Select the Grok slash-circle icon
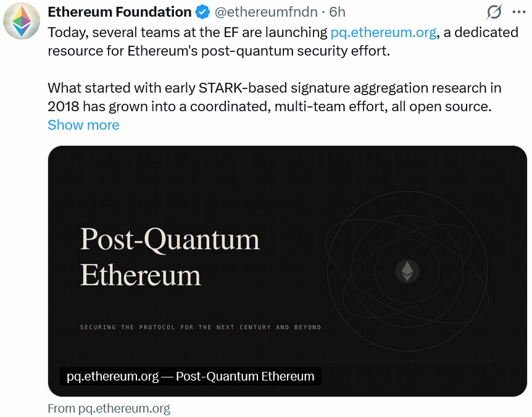 [x=494, y=12]
